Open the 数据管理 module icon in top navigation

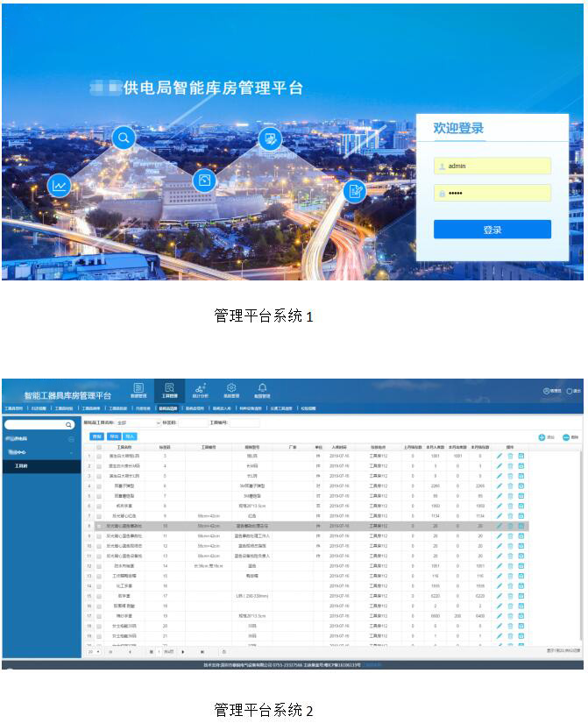pos(138,391)
